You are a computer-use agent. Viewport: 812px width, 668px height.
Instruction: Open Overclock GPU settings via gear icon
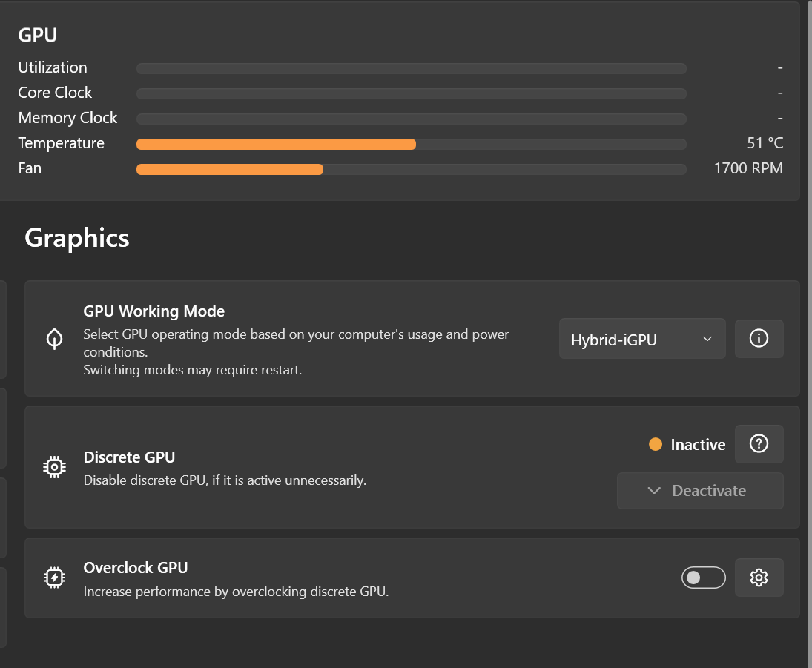click(759, 577)
